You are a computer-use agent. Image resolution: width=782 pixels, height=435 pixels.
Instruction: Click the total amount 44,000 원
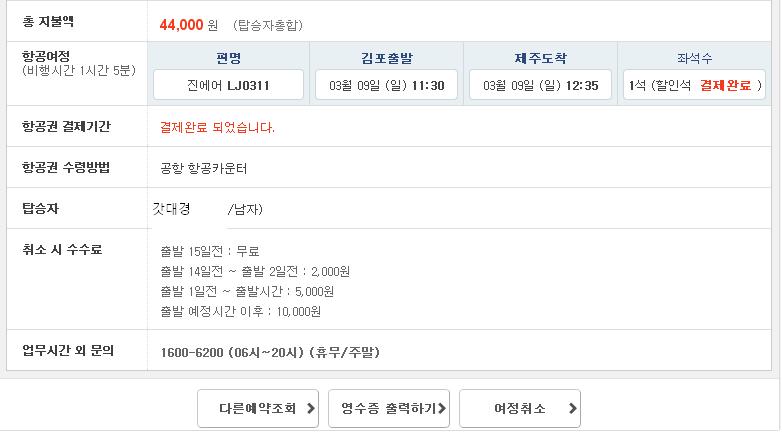[x=189, y=25]
